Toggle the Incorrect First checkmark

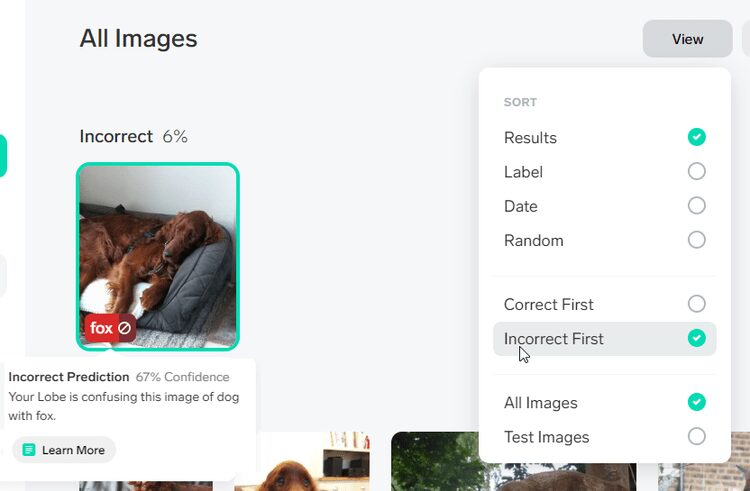697,338
